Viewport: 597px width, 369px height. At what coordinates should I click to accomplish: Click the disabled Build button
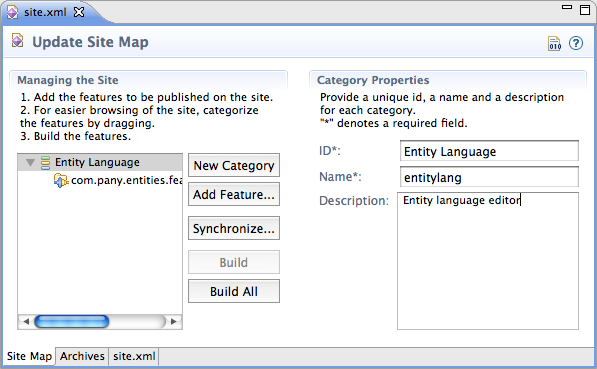click(x=234, y=262)
